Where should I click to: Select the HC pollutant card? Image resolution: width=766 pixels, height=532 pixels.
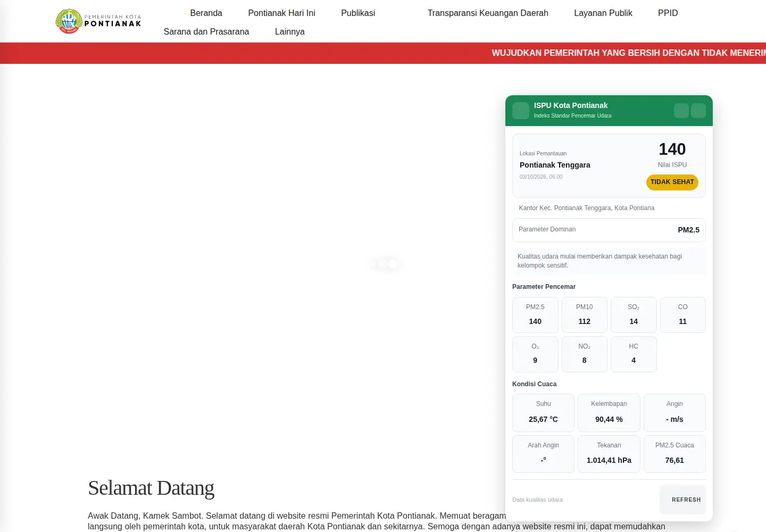pyautogui.click(x=634, y=354)
